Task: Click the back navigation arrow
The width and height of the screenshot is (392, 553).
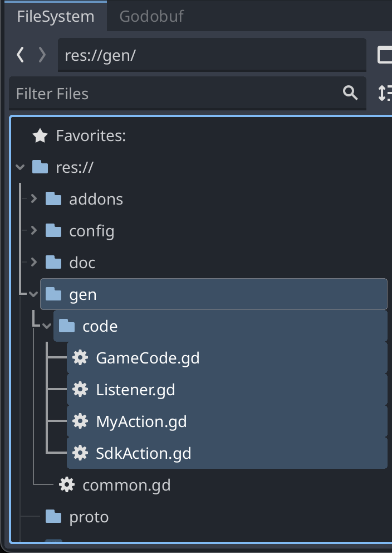Action: pyautogui.click(x=19, y=55)
